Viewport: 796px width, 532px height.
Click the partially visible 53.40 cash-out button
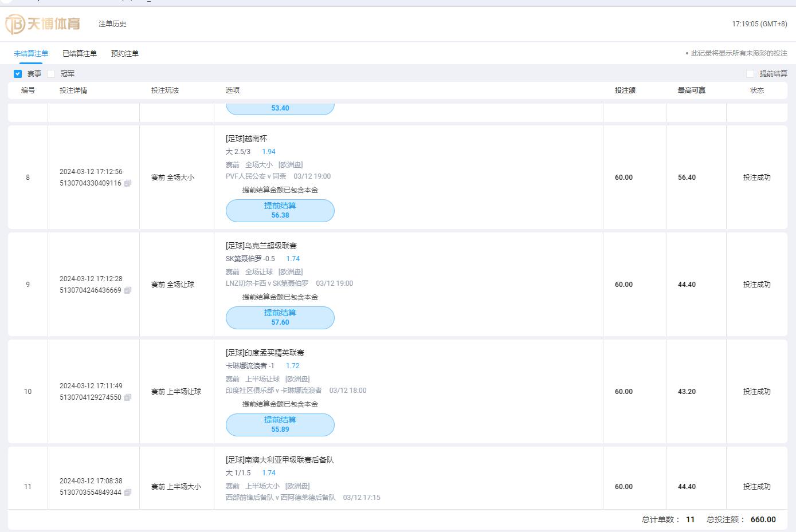pos(280,108)
